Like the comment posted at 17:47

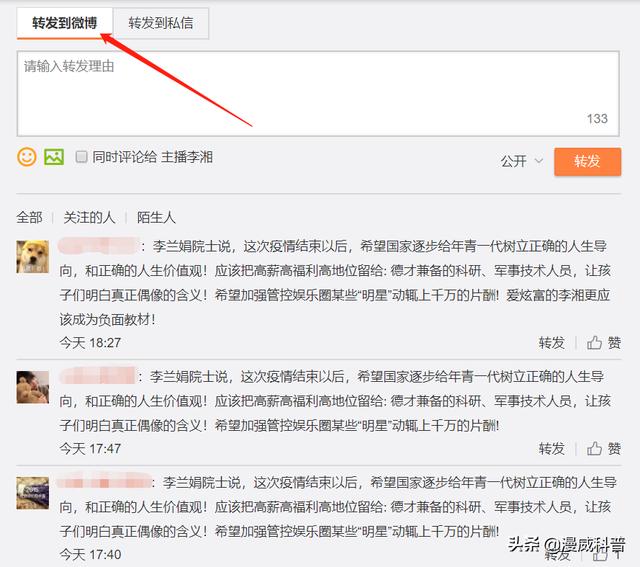[x=594, y=448]
